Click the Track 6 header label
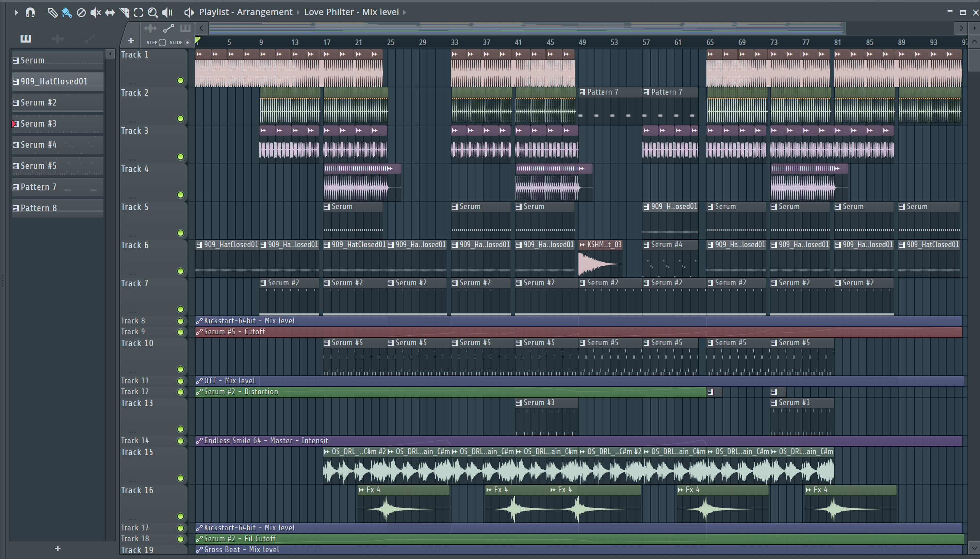The height and width of the screenshot is (559, 980). point(135,245)
